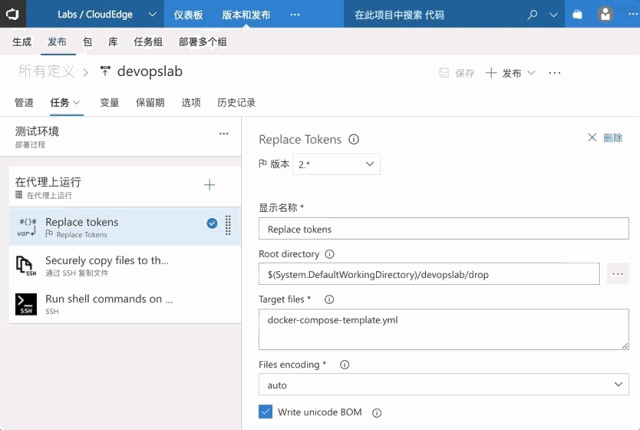The height and width of the screenshot is (430, 640).
Task: Click the SSH shell terminal icon
Action: pos(26,304)
